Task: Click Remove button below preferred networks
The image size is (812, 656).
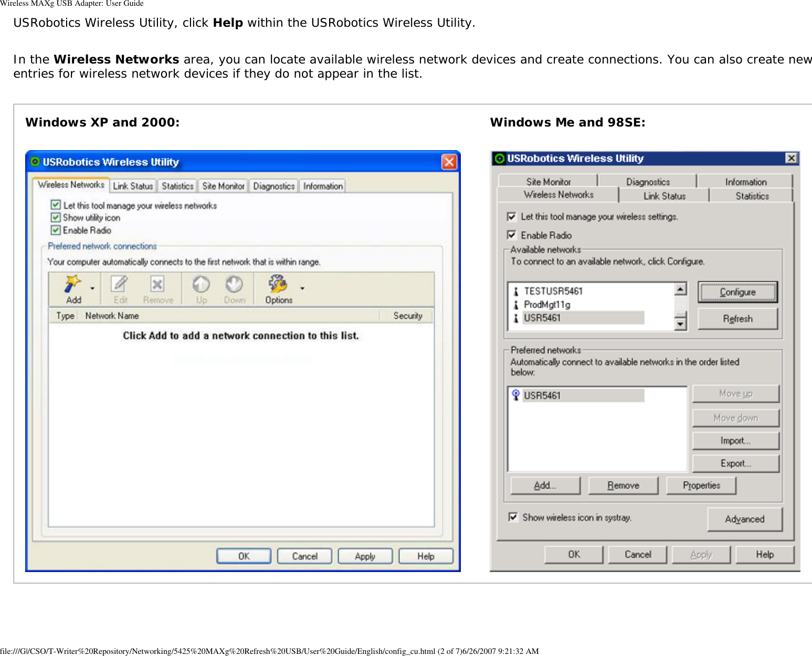Action: click(623, 485)
